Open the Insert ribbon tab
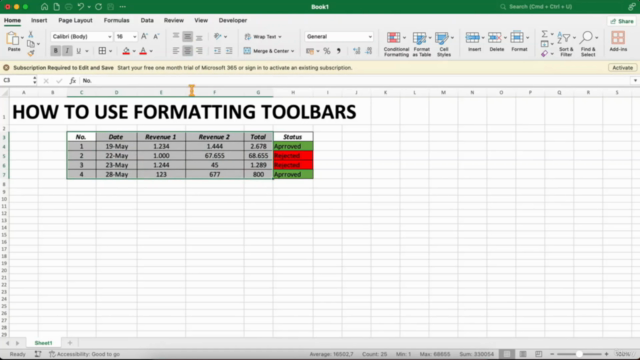Screen dimensions: 640x360 pyautogui.click(x=39, y=20)
